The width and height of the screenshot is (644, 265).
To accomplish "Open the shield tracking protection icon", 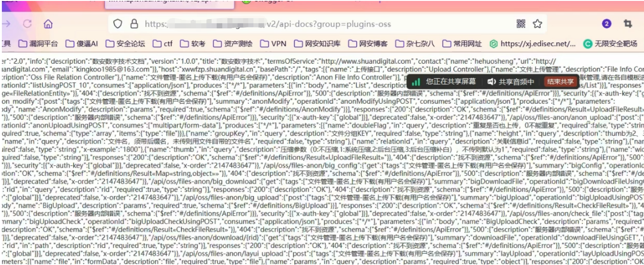I will click(118, 24).
